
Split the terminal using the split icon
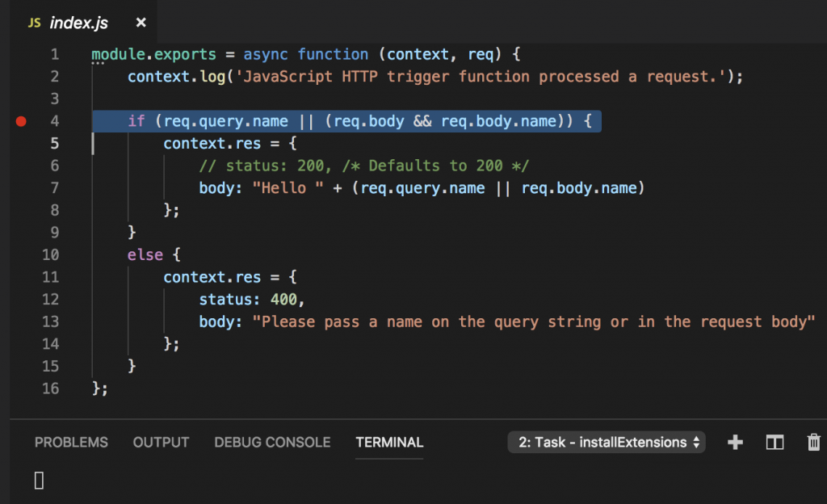[774, 442]
